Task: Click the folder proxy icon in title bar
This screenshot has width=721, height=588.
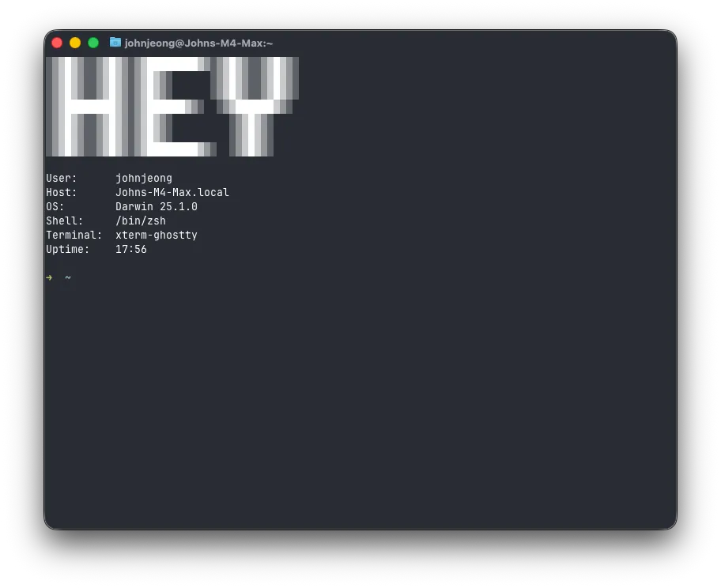Action: point(115,43)
